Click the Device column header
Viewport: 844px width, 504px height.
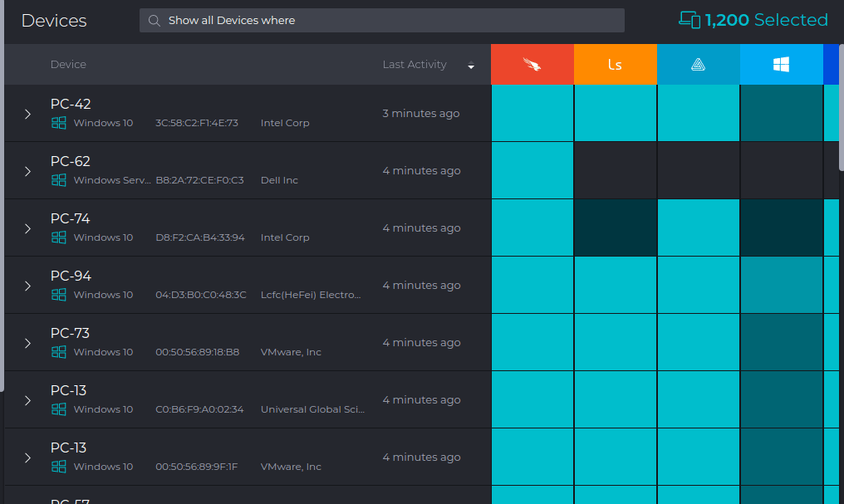click(68, 64)
